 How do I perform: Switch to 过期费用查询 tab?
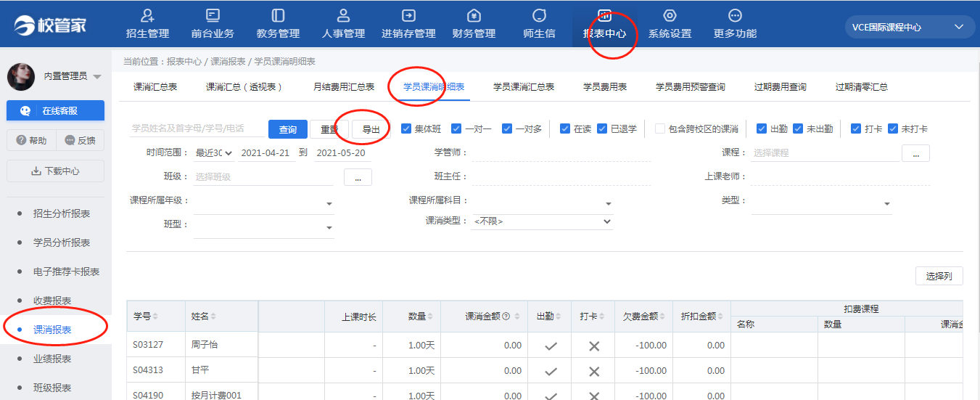[x=780, y=86]
